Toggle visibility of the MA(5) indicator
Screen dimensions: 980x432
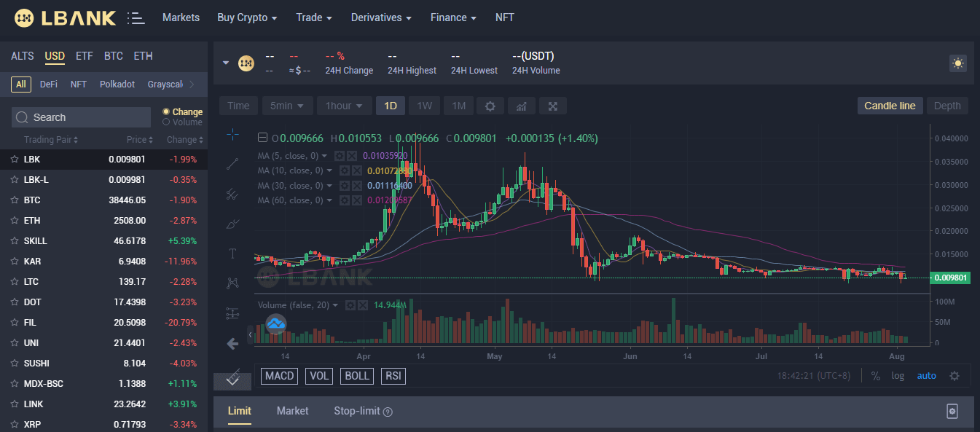[x=340, y=155]
